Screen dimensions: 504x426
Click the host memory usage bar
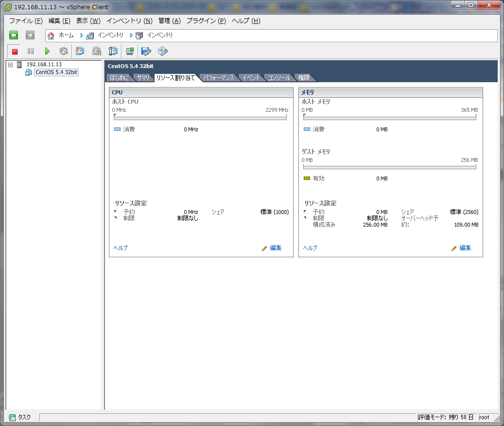(x=390, y=118)
